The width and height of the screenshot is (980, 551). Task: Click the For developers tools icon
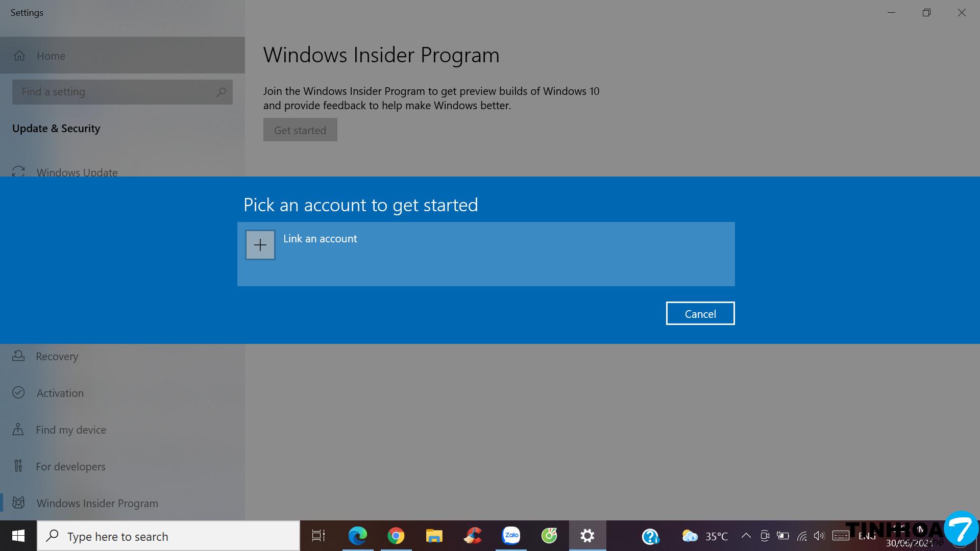pyautogui.click(x=18, y=466)
